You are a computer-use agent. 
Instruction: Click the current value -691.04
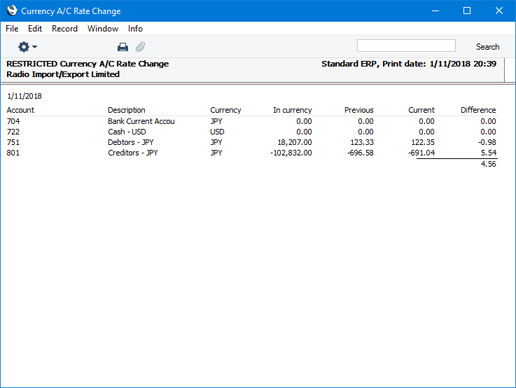pos(421,153)
